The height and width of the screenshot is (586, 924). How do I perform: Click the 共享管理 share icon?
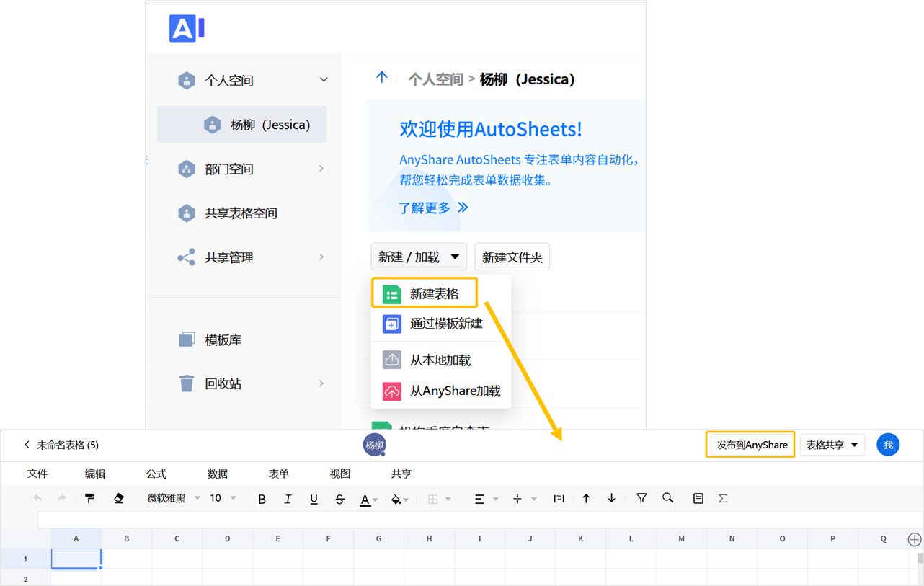click(187, 257)
